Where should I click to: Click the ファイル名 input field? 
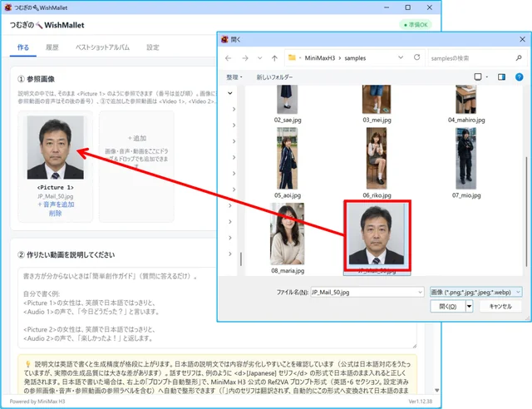point(363,293)
